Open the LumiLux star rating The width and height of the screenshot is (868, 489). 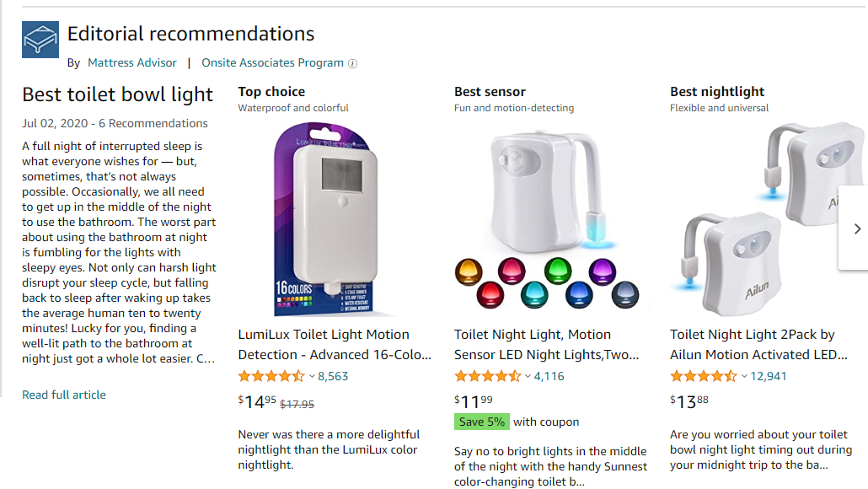click(271, 377)
